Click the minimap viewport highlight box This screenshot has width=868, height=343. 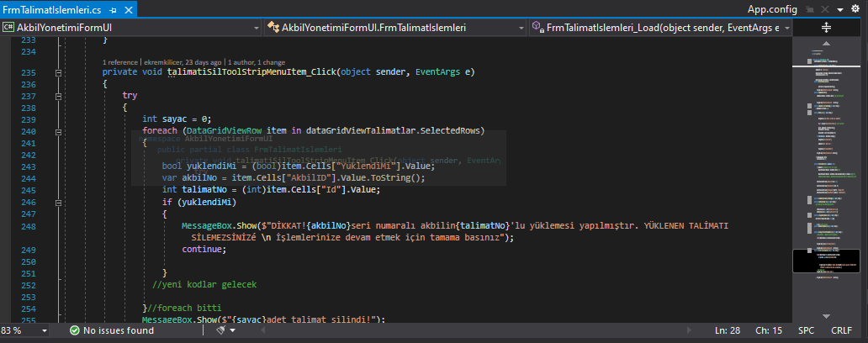point(825,261)
